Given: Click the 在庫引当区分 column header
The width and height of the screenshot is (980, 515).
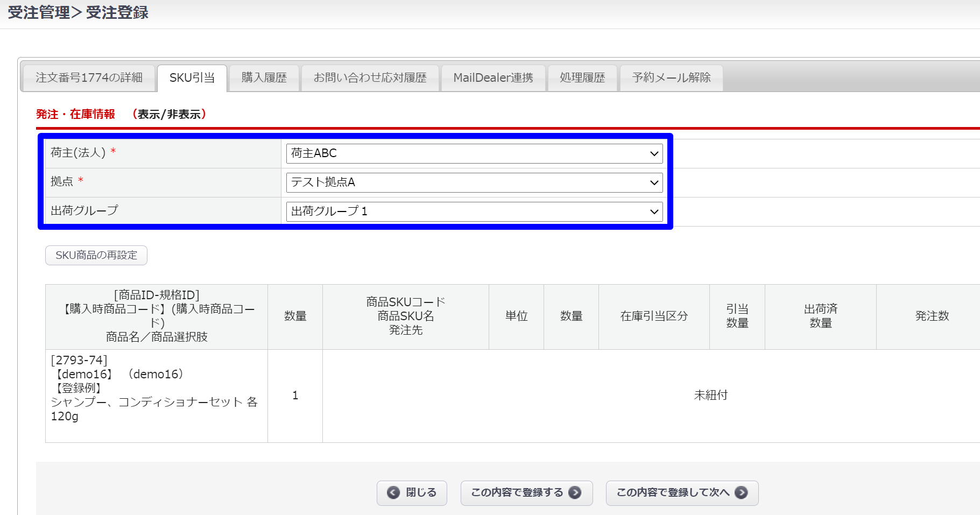Looking at the screenshot, I should (654, 316).
